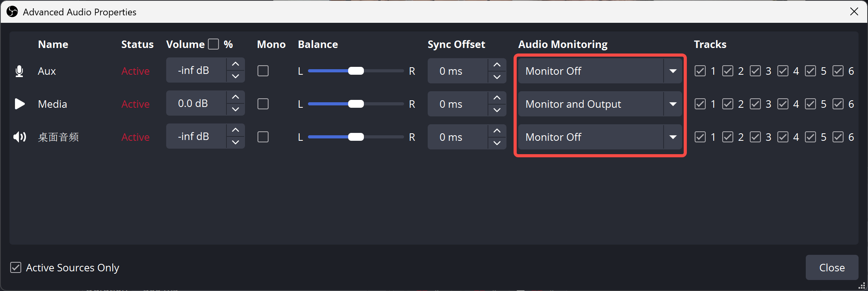
Task: Toggle volume percent checkbox in header
Action: [x=213, y=44]
